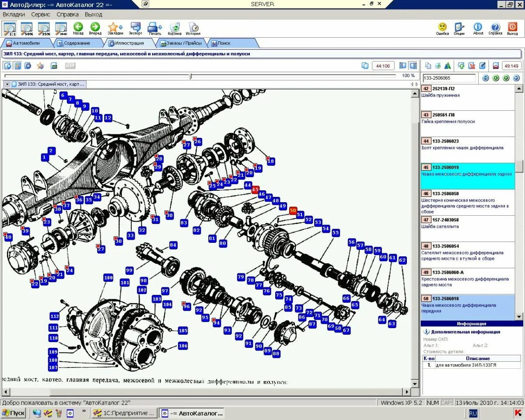Click hotspot label 100 on the illustration
525x420 pixels.
pos(108,278)
